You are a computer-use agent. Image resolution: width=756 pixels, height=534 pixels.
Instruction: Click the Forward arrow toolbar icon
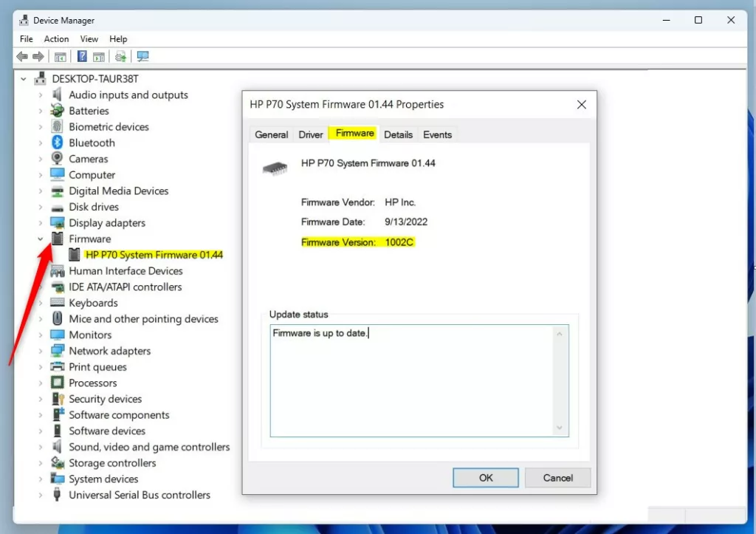coord(38,56)
